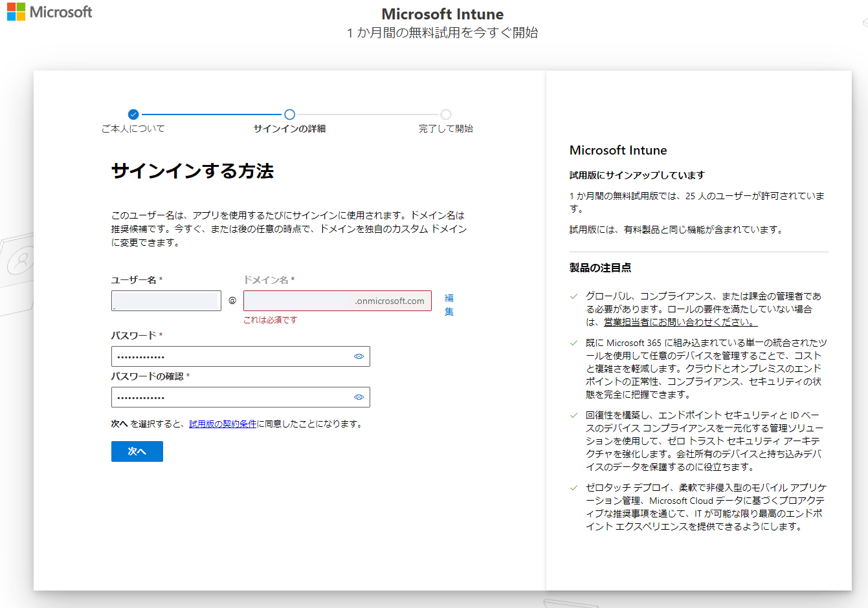Select the サインインの詳細 step
The width and height of the screenshot is (868, 608).
289,121
